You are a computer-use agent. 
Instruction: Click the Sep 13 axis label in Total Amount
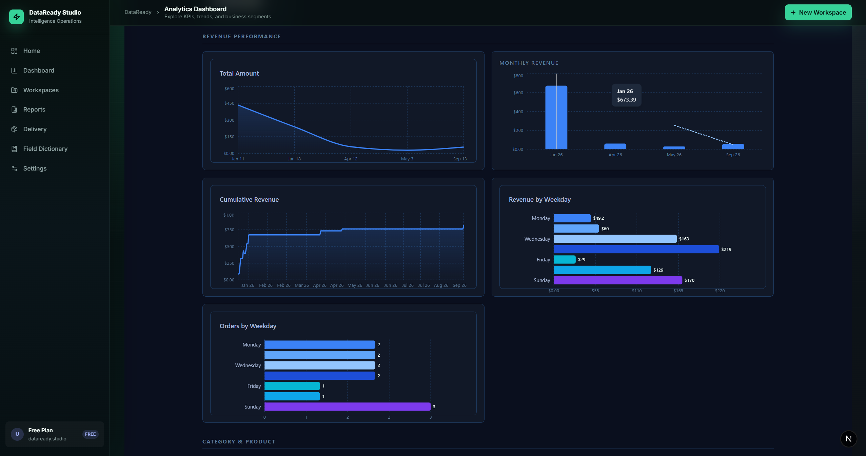[x=460, y=159]
